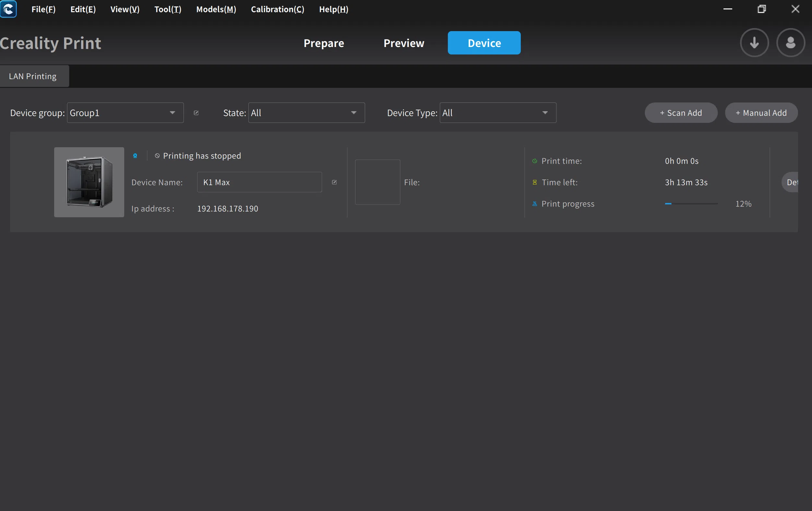812x511 pixels.
Task: Click the + Manual Add button
Action: pyautogui.click(x=761, y=113)
